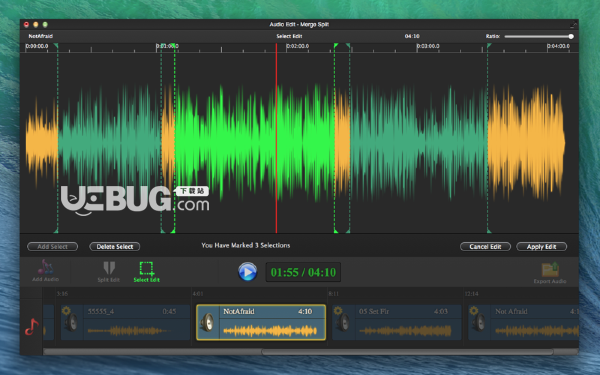Image resolution: width=600 pixels, height=375 pixels.
Task: Select the 55555_4 clip waveform
Action: (128, 330)
